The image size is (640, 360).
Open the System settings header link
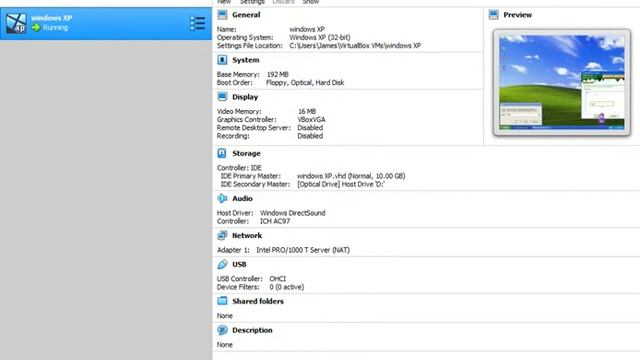tap(246, 60)
